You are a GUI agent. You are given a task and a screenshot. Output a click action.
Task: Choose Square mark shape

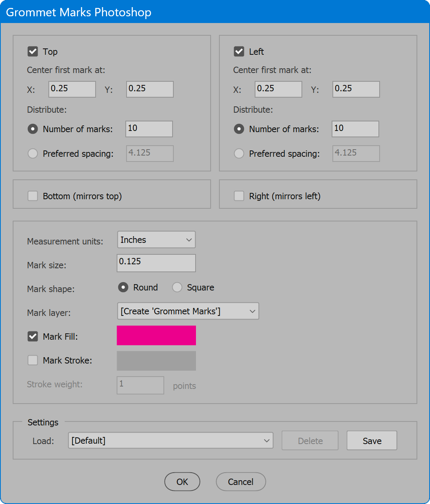click(177, 287)
